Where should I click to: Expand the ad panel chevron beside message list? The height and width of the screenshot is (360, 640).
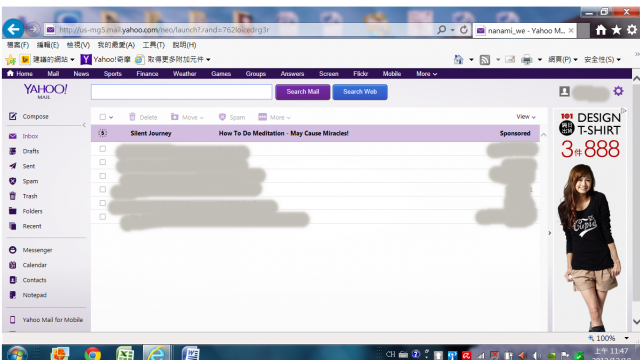tap(550, 233)
